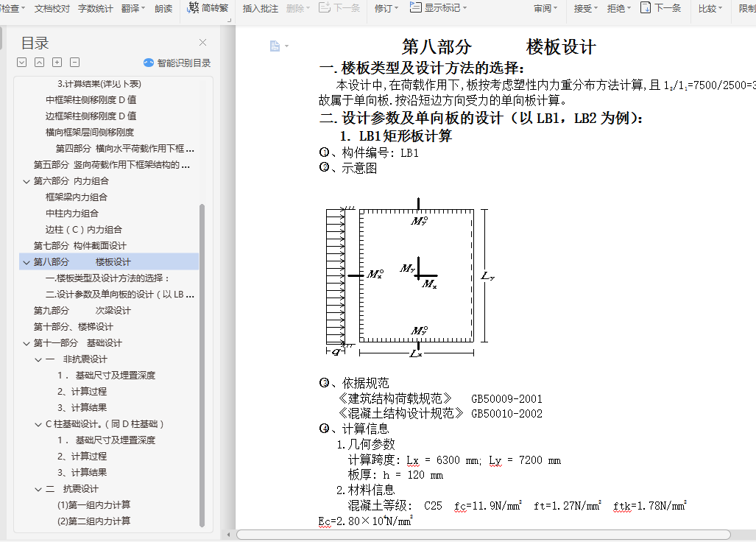Collapse the 第十一部分 基础设计 outline node
The height and width of the screenshot is (542, 756).
click(27, 343)
